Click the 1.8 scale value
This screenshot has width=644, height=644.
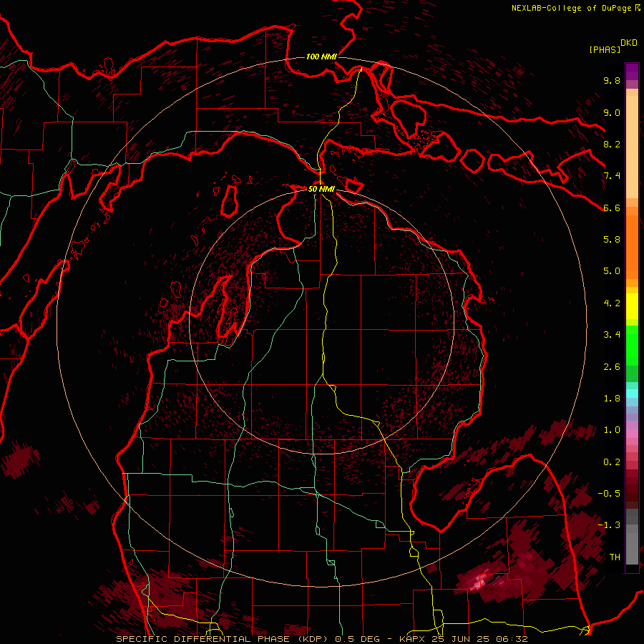(x=612, y=399)
